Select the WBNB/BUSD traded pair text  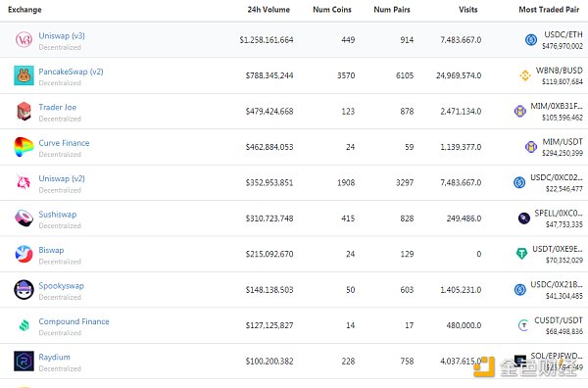point(560,71)
